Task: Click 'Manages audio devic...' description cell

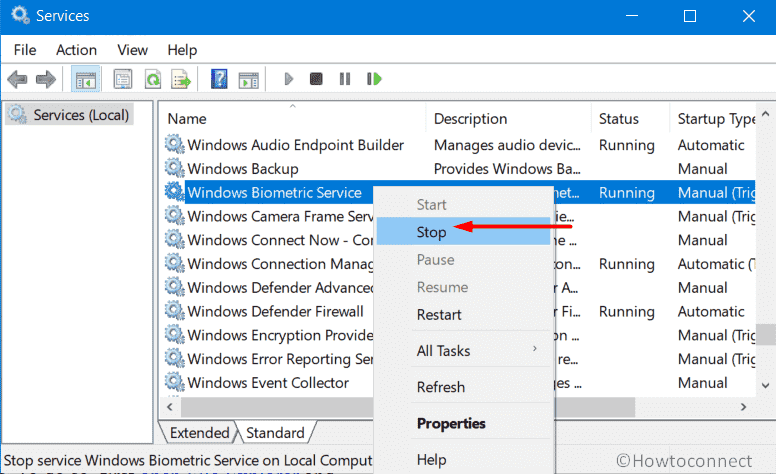Action: click(507, 145)
